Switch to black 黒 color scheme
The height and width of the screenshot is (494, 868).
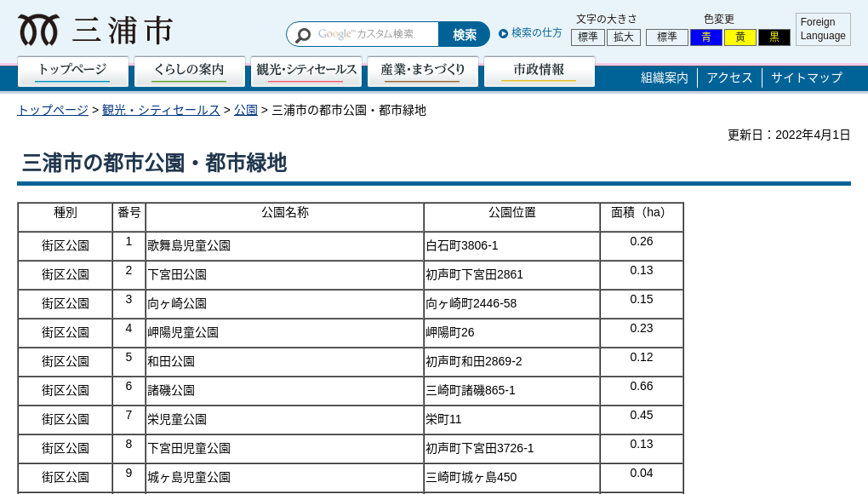click(x=774, y=37)
